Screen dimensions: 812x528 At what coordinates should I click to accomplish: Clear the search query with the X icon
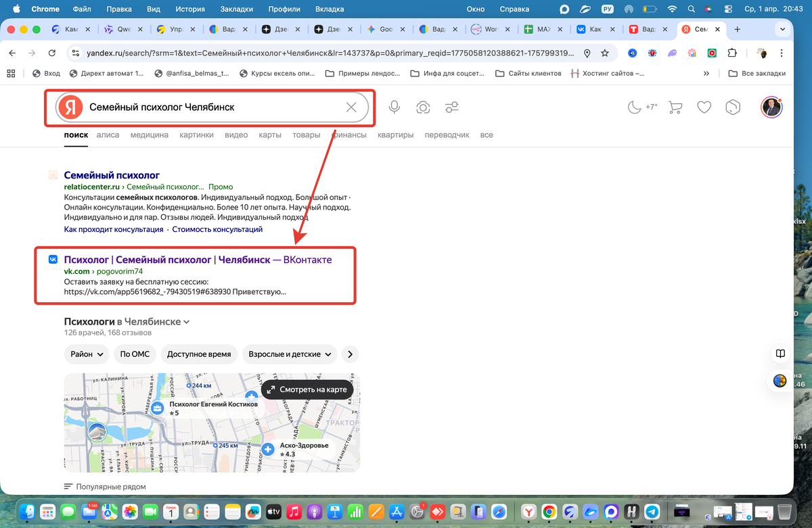point(351,107)
